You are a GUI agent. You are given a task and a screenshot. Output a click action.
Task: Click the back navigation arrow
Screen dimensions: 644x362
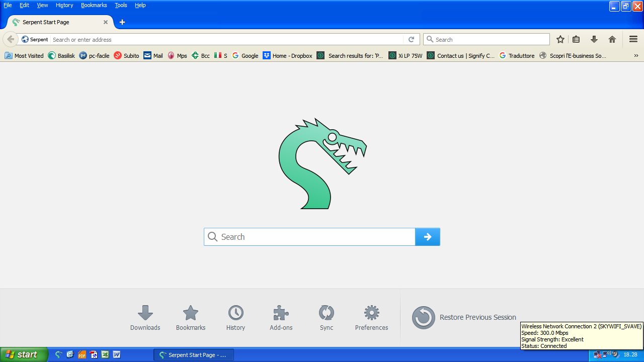[11, 39]
